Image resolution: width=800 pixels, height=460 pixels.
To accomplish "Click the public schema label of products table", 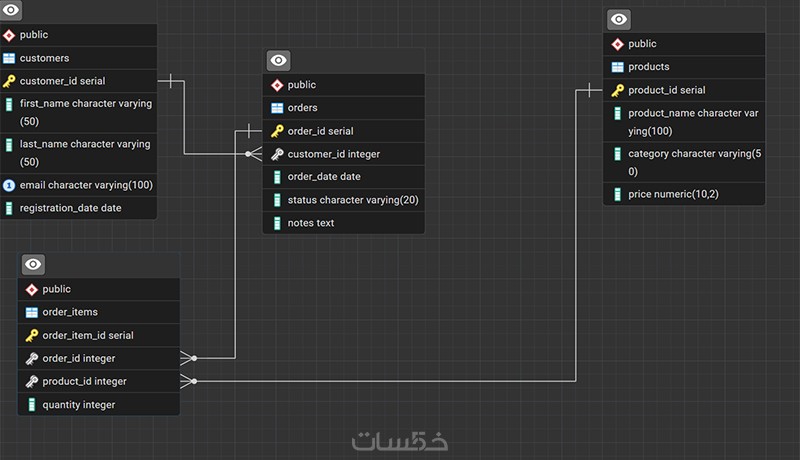I will pos(642,44).
